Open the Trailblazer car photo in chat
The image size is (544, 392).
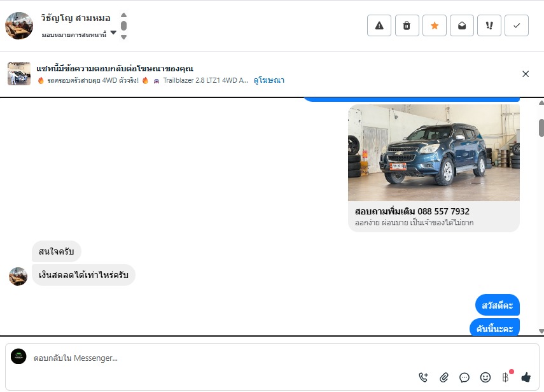click(x=434, y=153)
